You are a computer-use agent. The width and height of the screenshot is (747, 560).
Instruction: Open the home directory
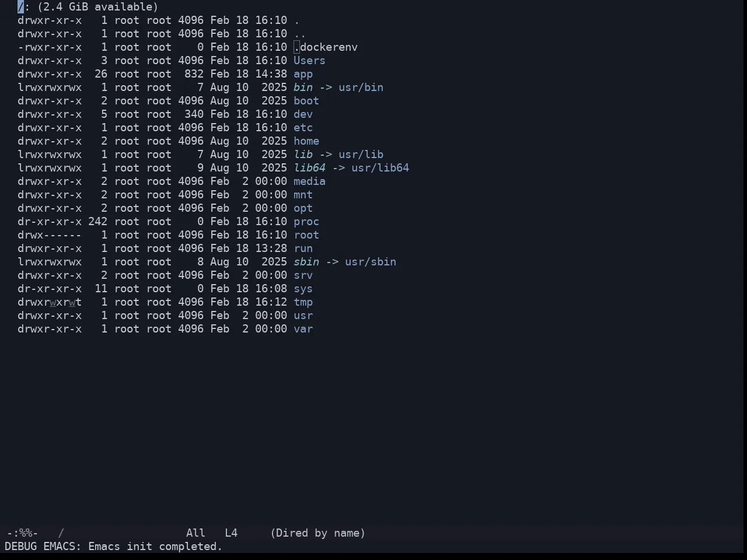[306, 141]
